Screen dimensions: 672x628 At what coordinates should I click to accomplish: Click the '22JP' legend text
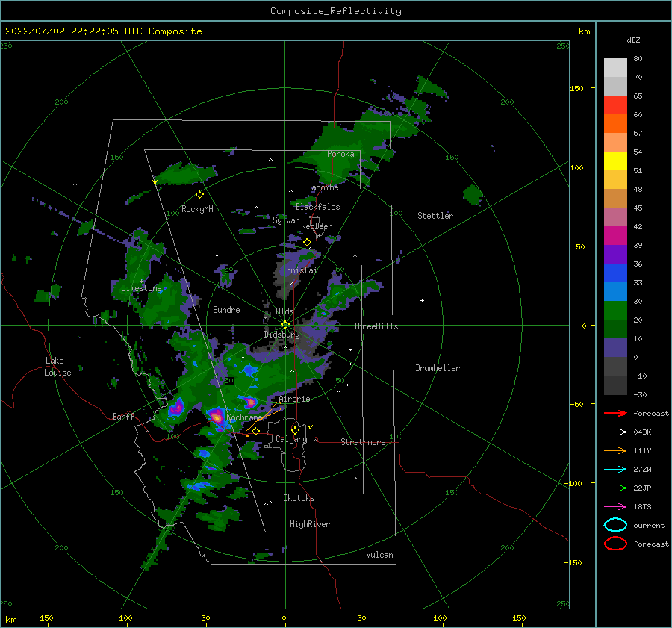pos(642,488)
